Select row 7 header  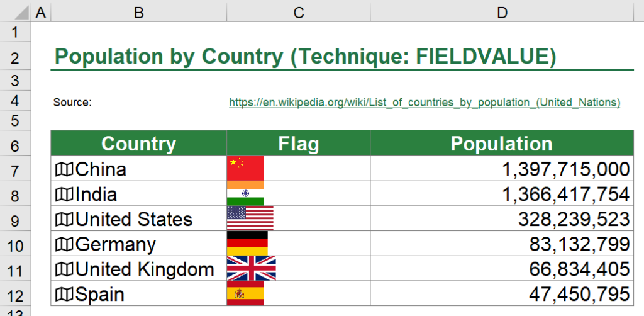(16, 170)
